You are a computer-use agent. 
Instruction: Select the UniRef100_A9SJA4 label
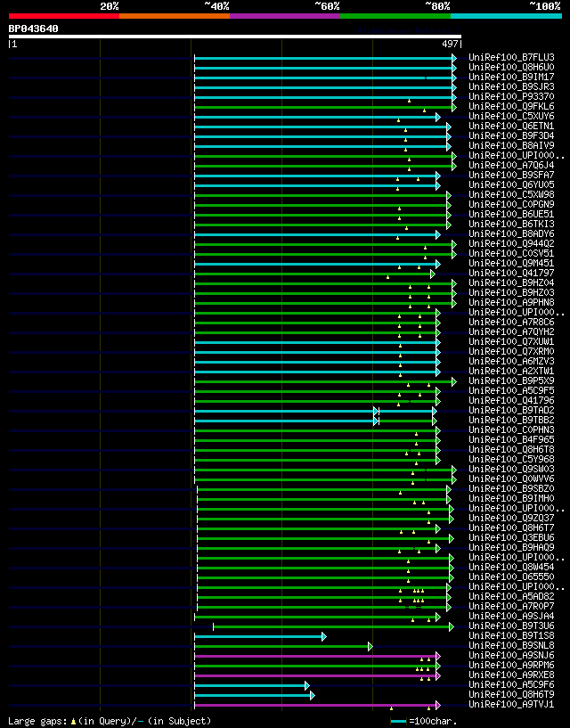(x=511, y=616)
